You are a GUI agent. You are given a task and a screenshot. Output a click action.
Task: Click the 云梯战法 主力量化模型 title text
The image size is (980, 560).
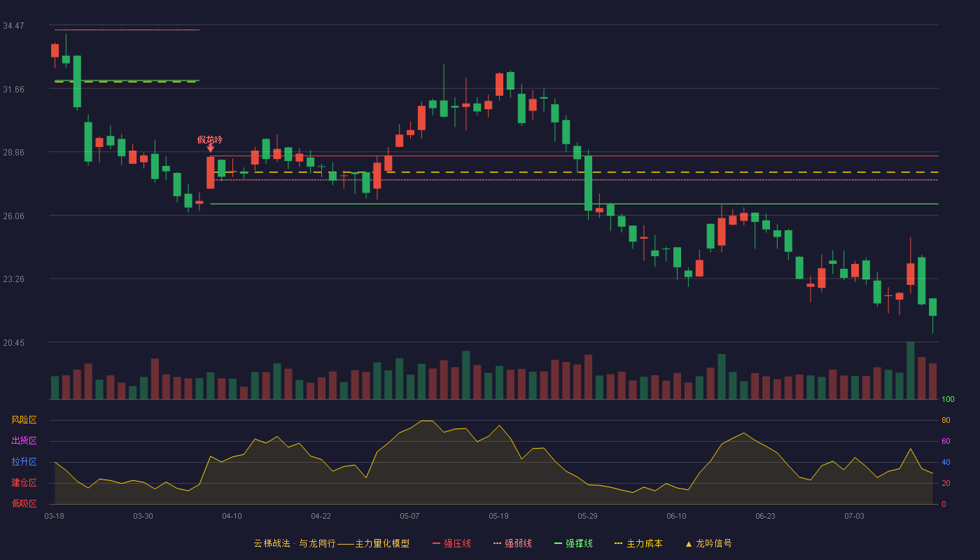[x=332, y=543]
